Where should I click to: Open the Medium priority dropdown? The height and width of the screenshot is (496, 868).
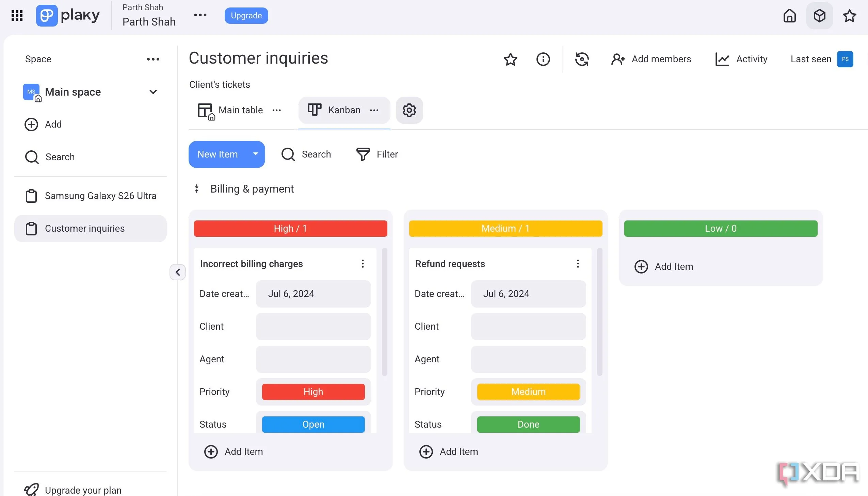click(x=528, y=392)
